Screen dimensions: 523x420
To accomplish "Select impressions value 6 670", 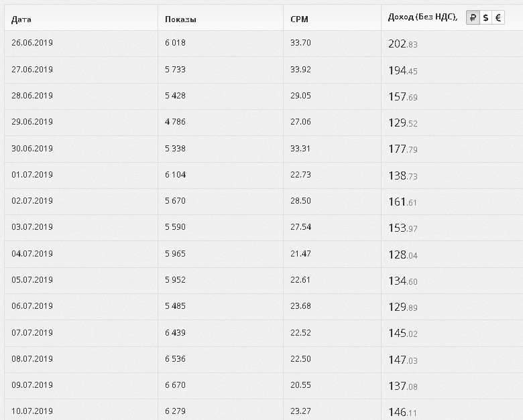I will click(x=176, y=385).
